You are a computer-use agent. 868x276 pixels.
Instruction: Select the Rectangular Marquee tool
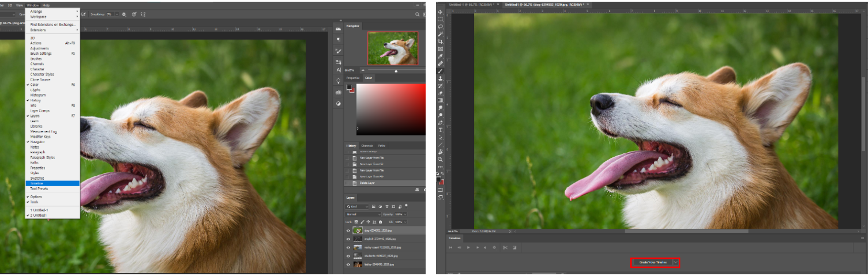click(440, 20)
